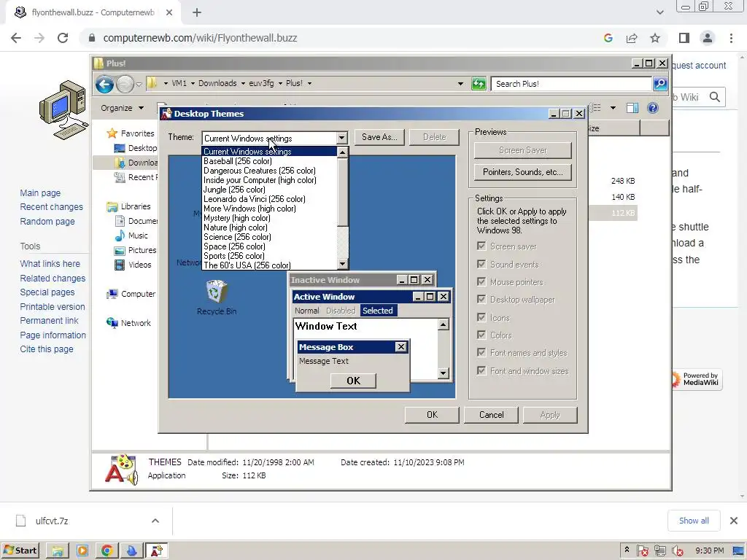Screen dimensions: 747x560
Task: Click the Search Plus! magnifier icon
Action: [659, 84]
